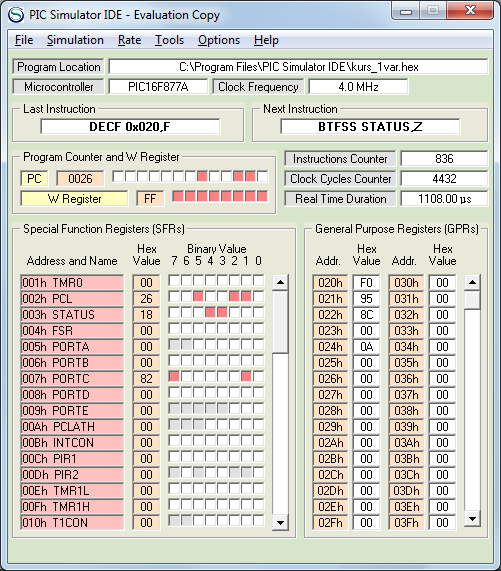Viewport: 501px width, 571px height.
Task: Select the 002h PCL register row
Action: [72, 299]
